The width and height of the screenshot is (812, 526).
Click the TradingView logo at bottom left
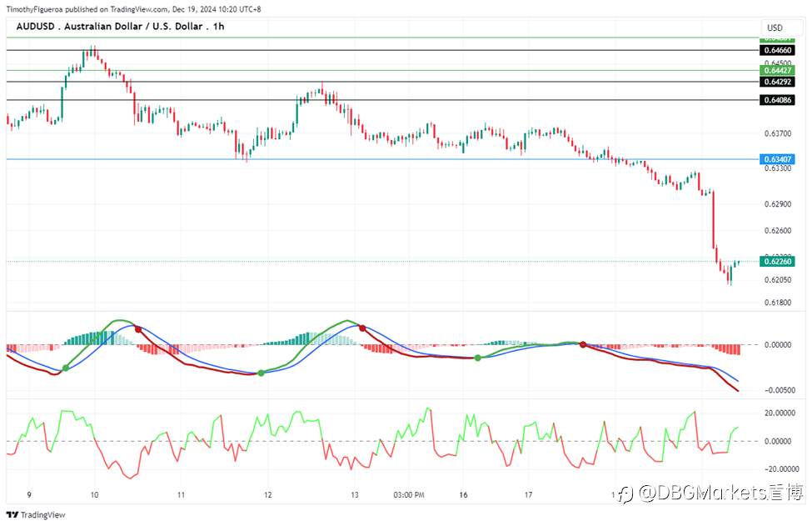tap(36, 514)
